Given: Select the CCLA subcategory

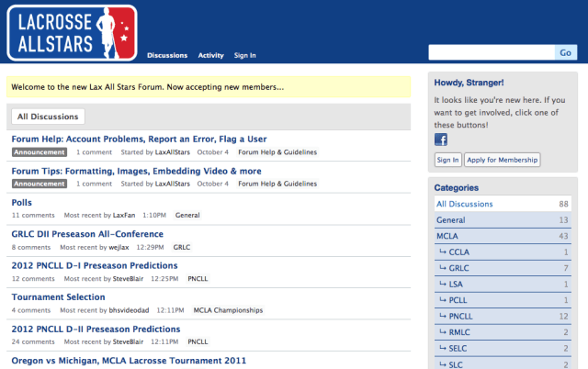Looking at the screenshot, I should (x=503, y=252).
